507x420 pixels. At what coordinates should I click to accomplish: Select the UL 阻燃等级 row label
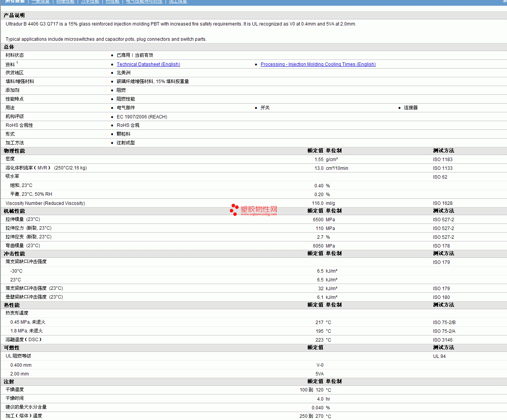18,356
